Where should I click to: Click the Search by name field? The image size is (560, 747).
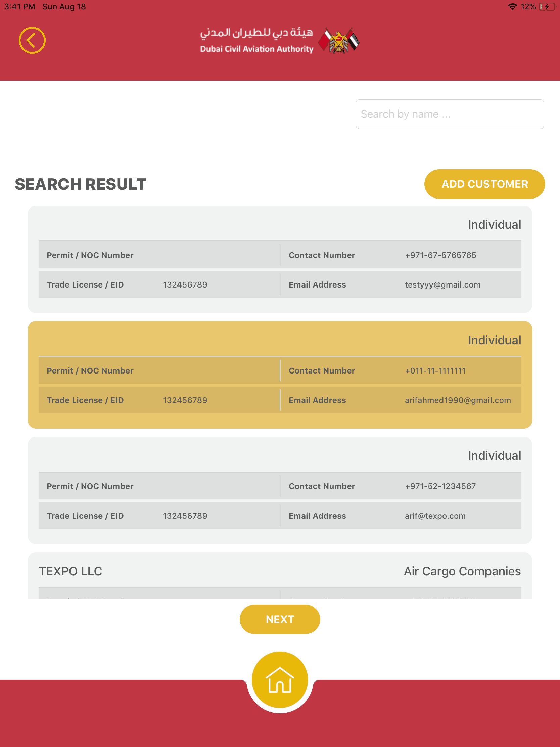coord(449,114)
